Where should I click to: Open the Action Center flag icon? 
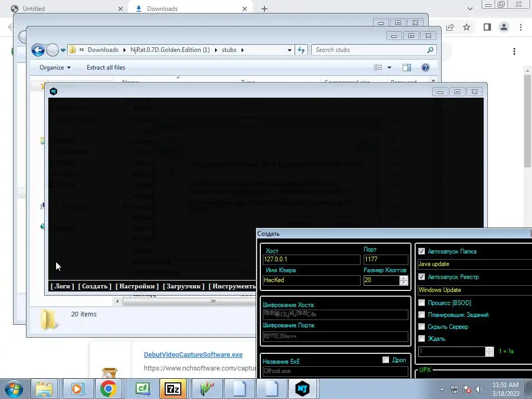tap(467, 389)
